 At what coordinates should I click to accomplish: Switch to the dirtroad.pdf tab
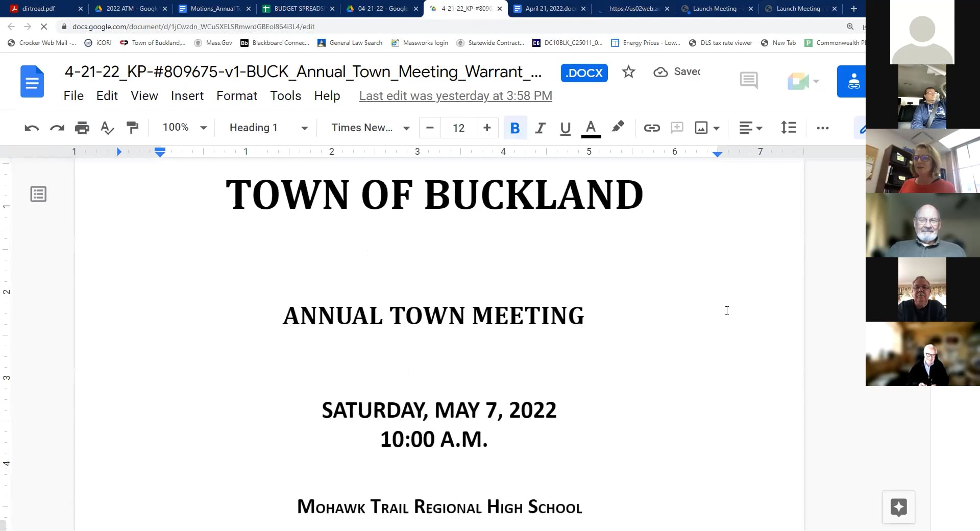click(x=46, y=9)
